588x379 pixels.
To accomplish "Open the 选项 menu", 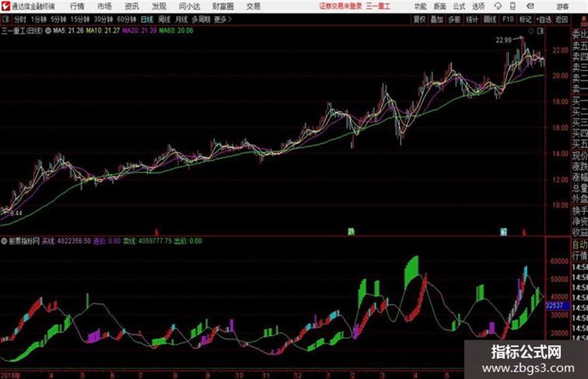I will 478,6.
